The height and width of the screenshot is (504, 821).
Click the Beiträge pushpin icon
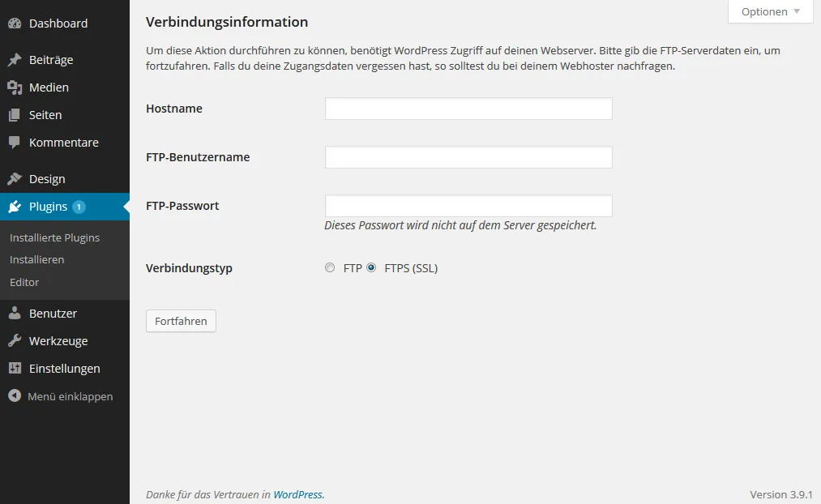(15, 60)
